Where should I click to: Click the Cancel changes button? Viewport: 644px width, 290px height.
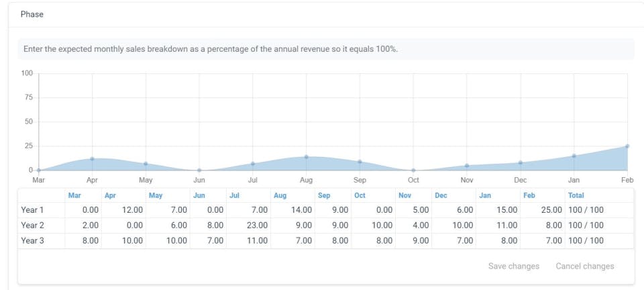[x=585, y=267]
